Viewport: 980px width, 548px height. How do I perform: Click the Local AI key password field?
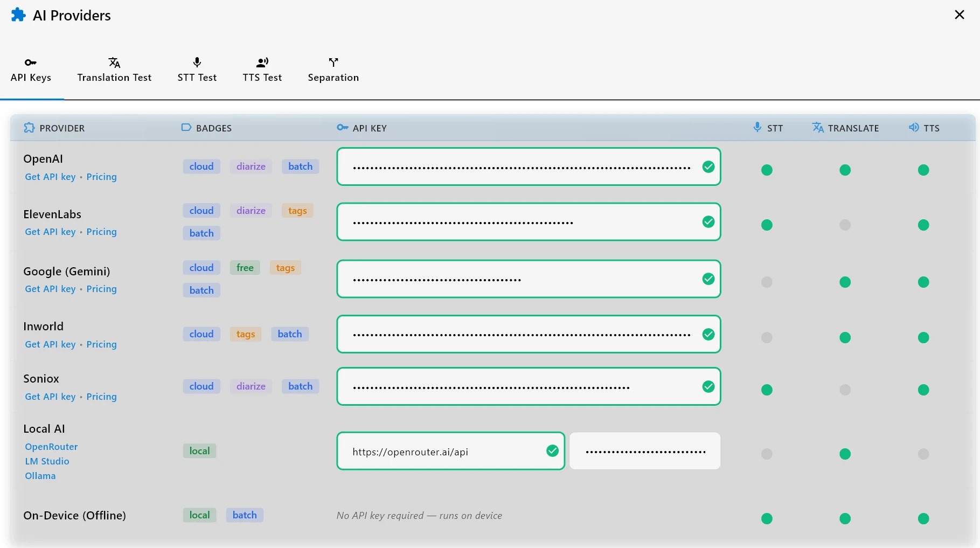point(645,451)
